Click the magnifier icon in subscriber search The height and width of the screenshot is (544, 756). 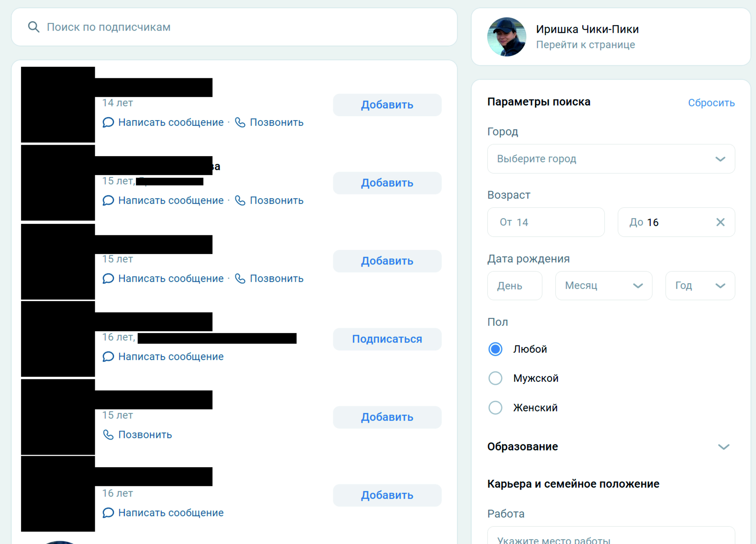tap(34, 27)
